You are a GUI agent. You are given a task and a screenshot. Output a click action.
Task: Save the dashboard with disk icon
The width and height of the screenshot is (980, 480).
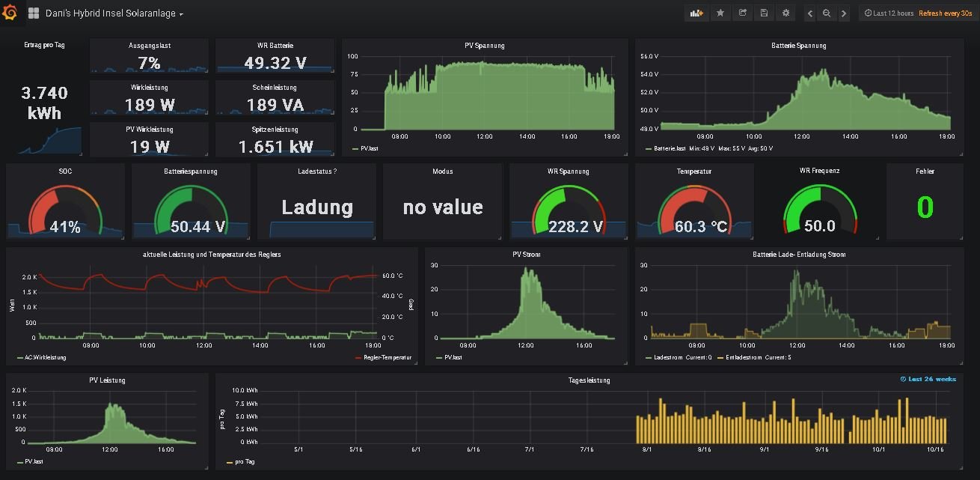(x=764, y=13)
